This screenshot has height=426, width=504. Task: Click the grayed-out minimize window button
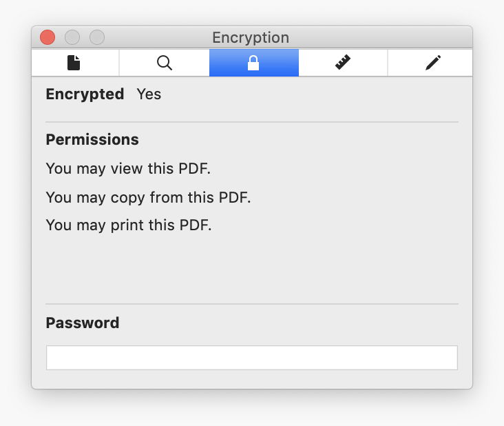click(72, 37)
